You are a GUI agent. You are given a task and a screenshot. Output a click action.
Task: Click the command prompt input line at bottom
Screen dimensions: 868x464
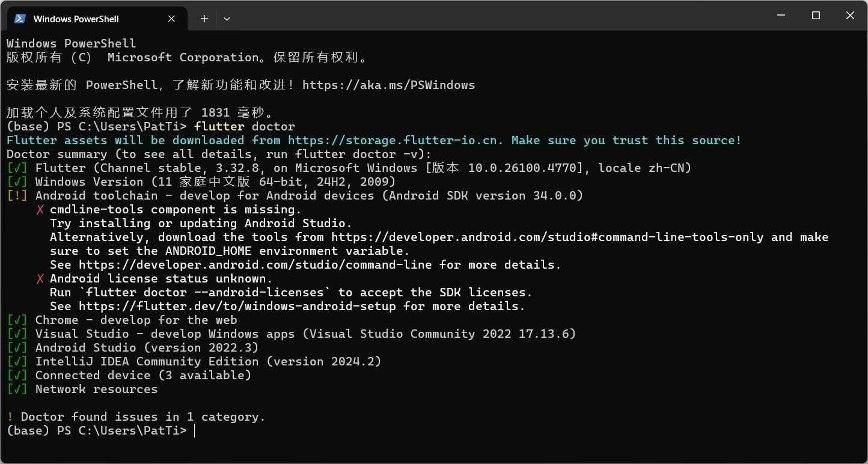(x=434, y=431)
